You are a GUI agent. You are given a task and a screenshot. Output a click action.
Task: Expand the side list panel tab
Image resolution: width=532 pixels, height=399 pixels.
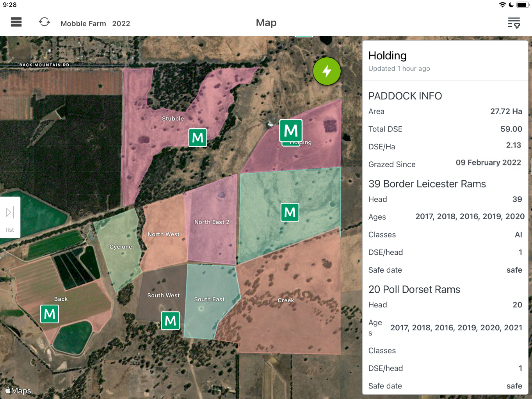[10, 217]
